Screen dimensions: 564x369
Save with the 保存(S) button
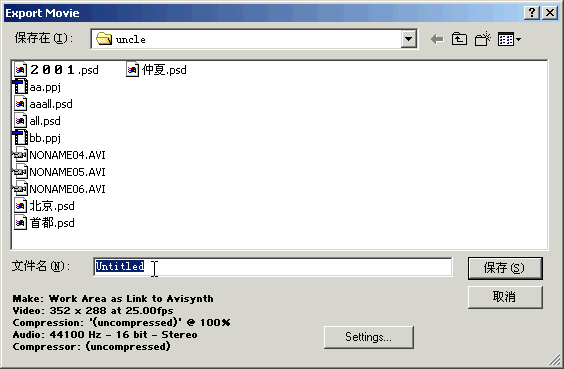(505, 268)
